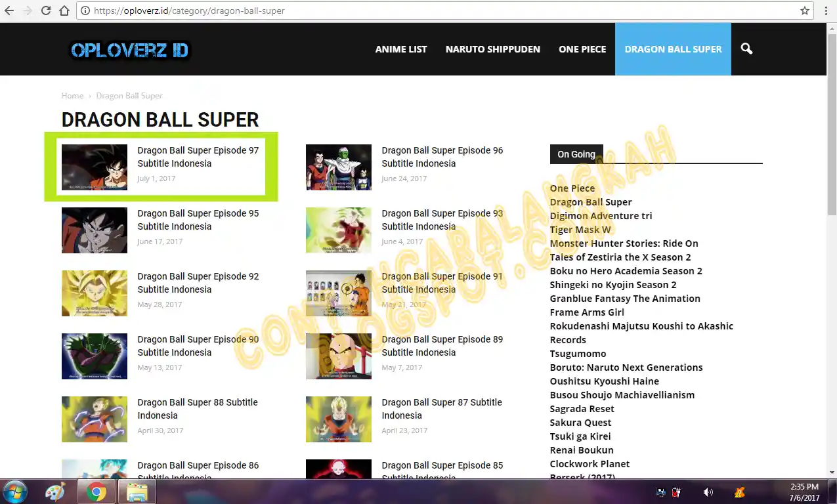Viewport: 837px width, 504px height.
Task: Open Sakura Quest in the sidebar
Action: 580,423
